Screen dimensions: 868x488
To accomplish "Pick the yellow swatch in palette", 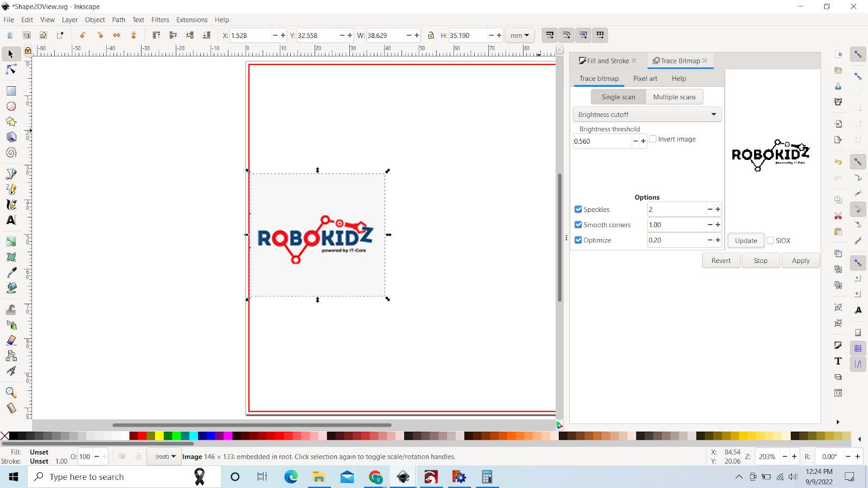I will pos(159,436).
